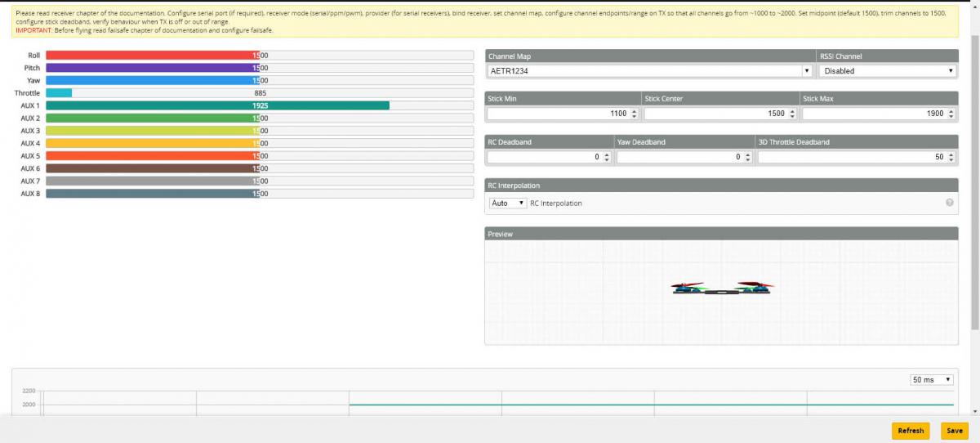Click the Pitch channel purple bar

(x=153, y=68)
